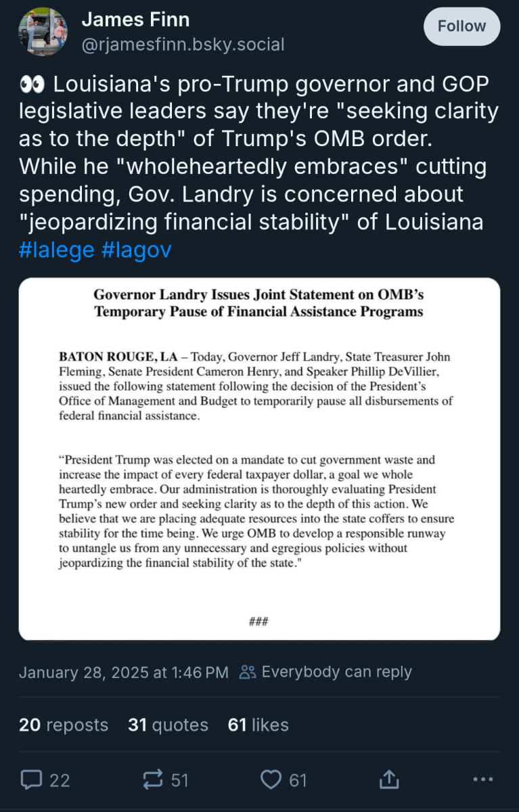Viewport: 519px width, 812px height.
Task: Enlarge the Governor Landry joint statement image
Action: coord(259,459)
